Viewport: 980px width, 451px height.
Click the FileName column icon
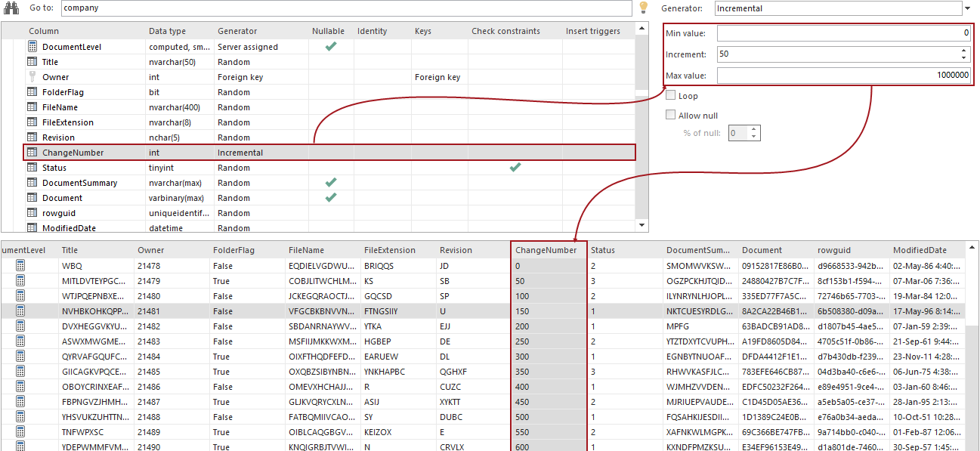(x=32, y=107)
